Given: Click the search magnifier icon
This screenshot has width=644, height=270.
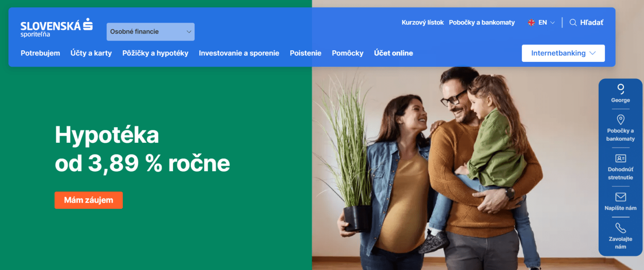Looking at the screenshot, I should coord(573,23).
